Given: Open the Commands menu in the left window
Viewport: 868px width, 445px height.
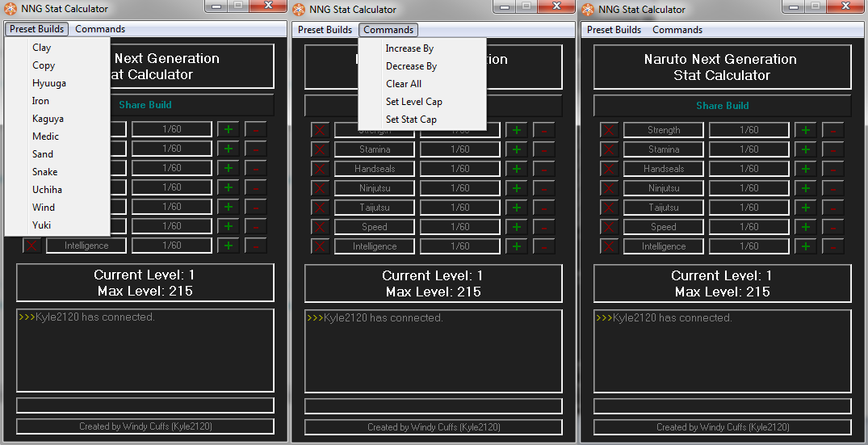Looking at the screenshot, I should tap(100, 29).
